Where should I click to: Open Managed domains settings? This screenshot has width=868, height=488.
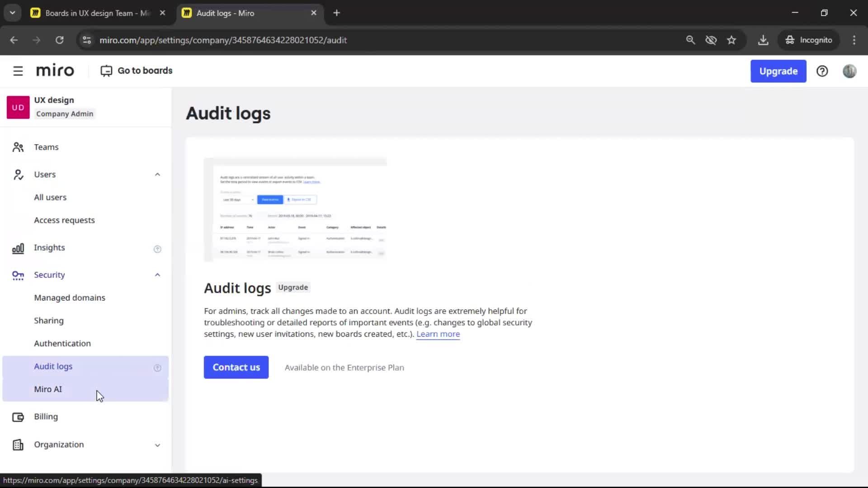[x=85, y=298]
